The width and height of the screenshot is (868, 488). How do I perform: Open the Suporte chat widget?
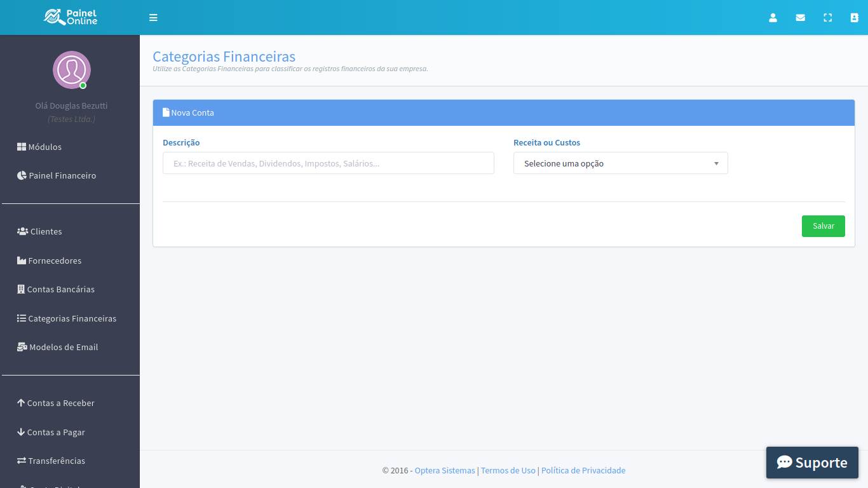(811, 462)
